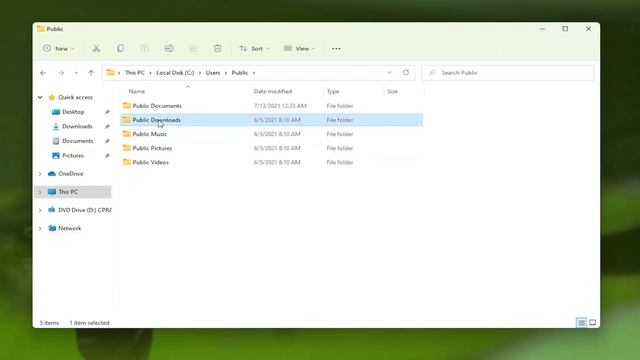Expand the DVD Drive tree node
The image size is (640, 360).
[40, 210]
